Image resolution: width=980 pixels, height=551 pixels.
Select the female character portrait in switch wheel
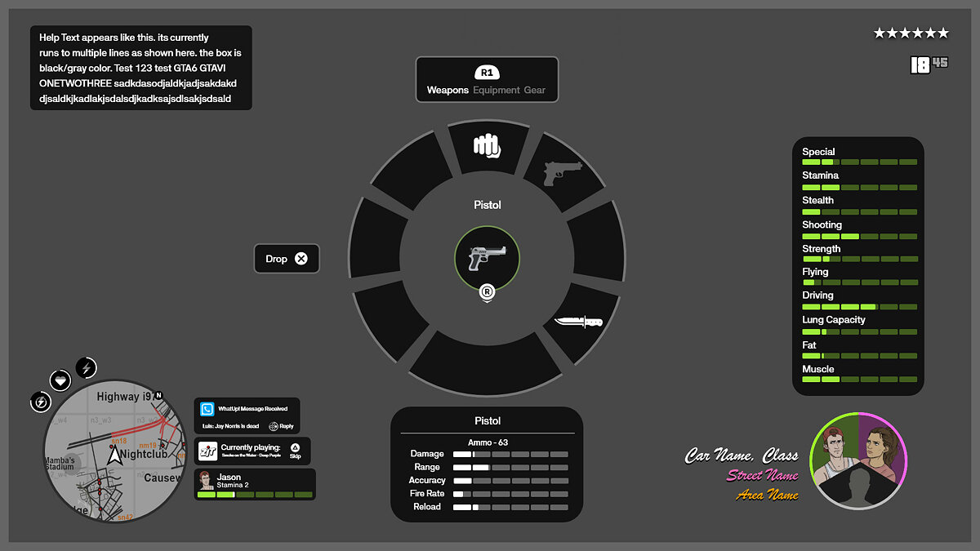(880, 447)
